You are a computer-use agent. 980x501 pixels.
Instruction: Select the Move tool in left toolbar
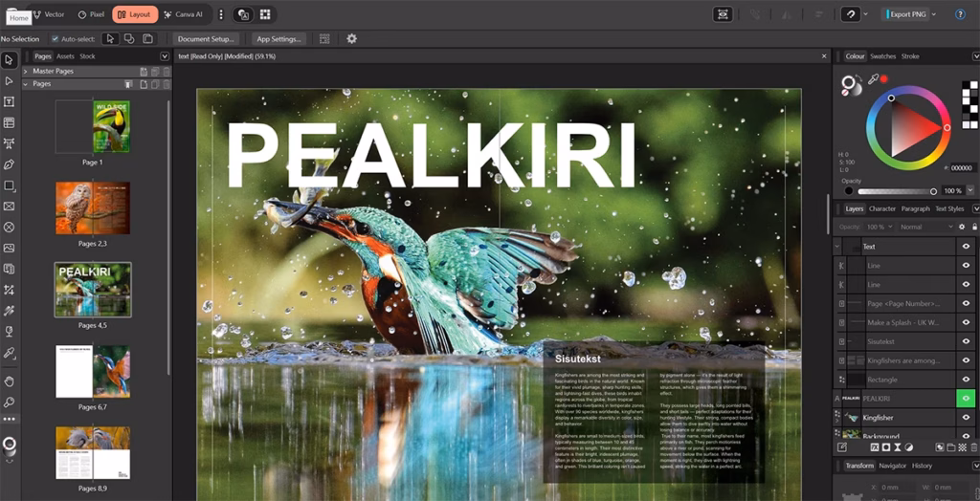point(10,60)
